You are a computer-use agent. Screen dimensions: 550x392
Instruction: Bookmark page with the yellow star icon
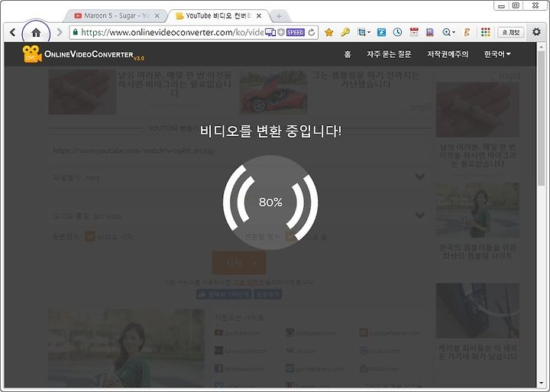click(x=328, y=32)
